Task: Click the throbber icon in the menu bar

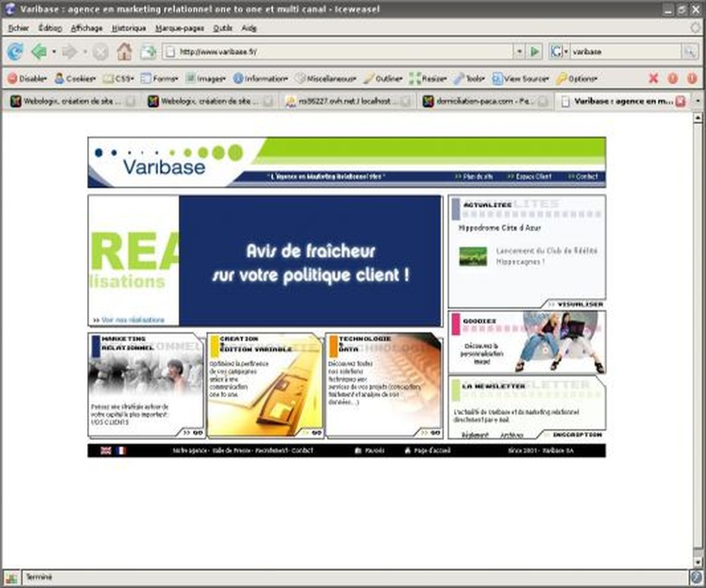Action: 695,28
